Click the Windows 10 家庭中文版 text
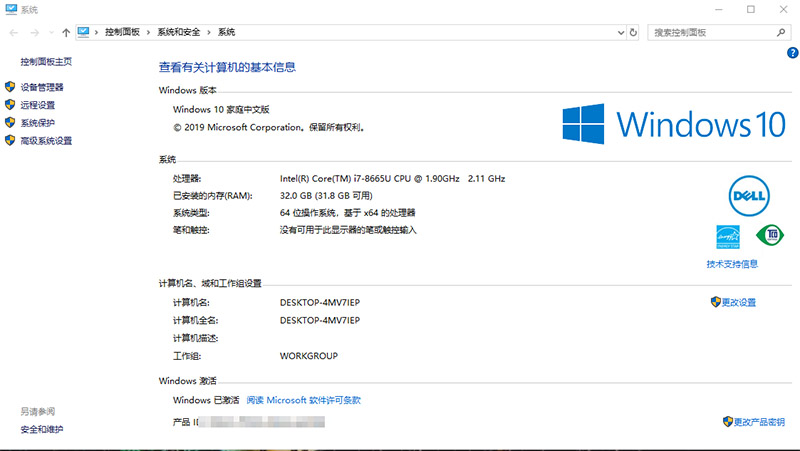The width and height of the screenshot is (800, 451). click(x=221, y=109)
